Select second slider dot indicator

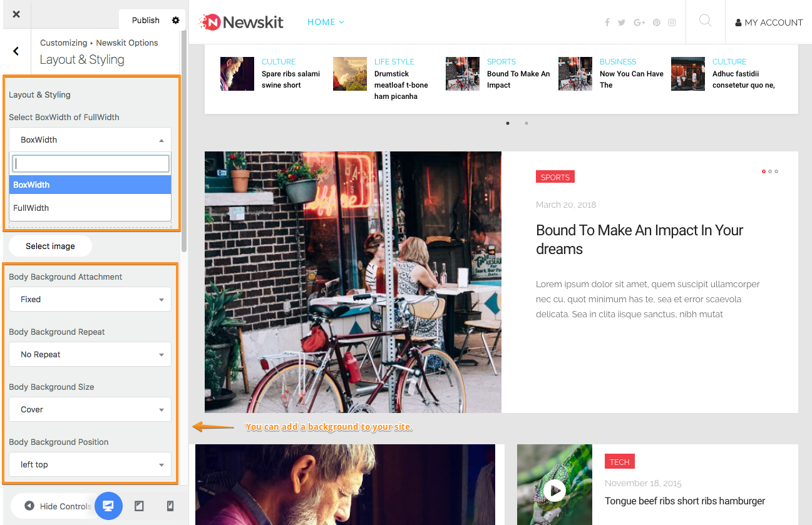770,171
